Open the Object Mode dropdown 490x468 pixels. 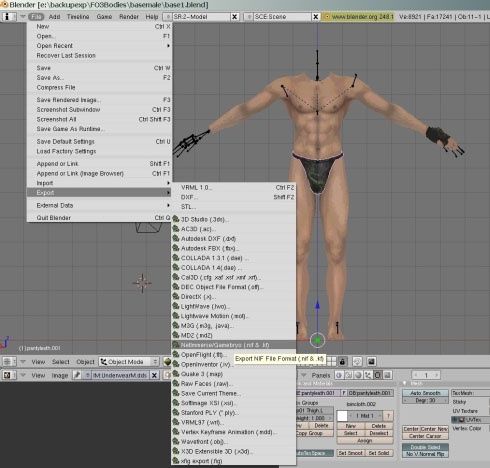(129, 362)
